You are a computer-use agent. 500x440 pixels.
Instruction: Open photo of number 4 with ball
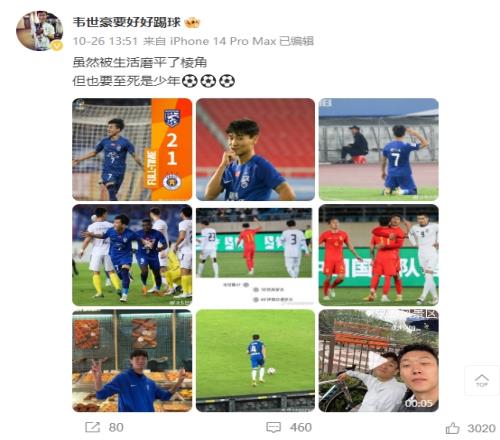pyautogui.click(x=255, y=361)
